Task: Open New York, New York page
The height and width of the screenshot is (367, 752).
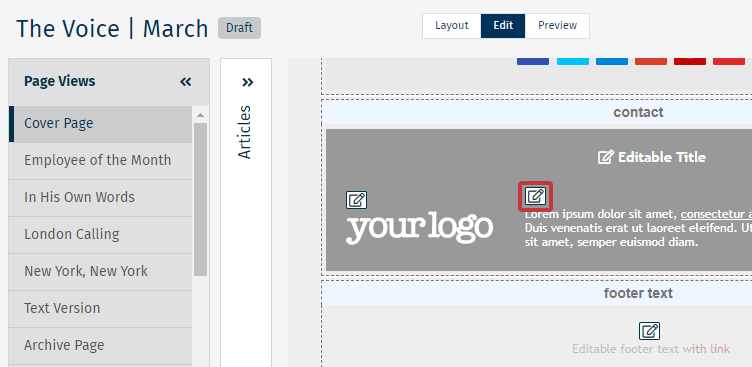Action: tap(101, 272)
